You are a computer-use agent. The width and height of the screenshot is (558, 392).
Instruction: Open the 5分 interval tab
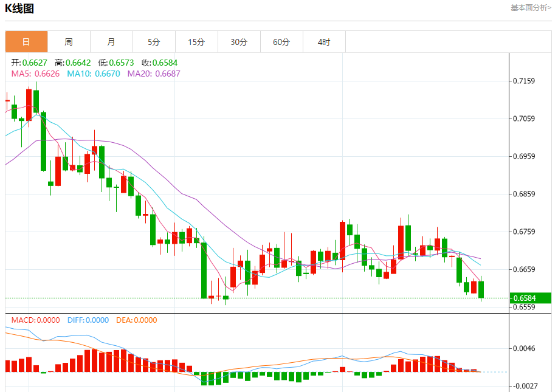click(x=154, y=42)
